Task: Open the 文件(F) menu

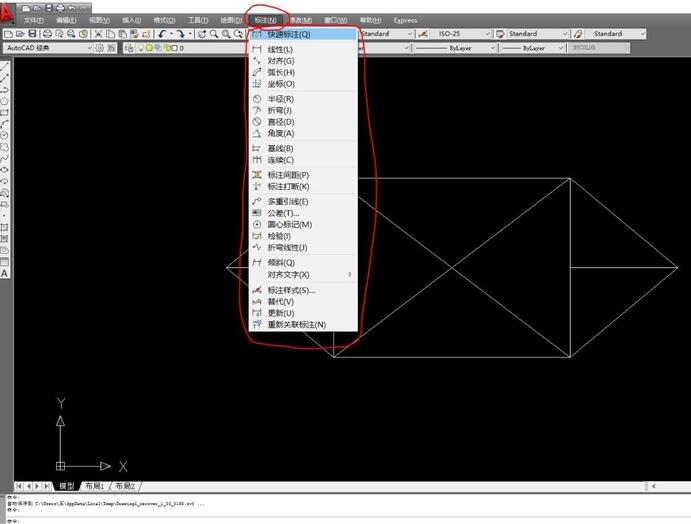Action: [x=33, y=20]
